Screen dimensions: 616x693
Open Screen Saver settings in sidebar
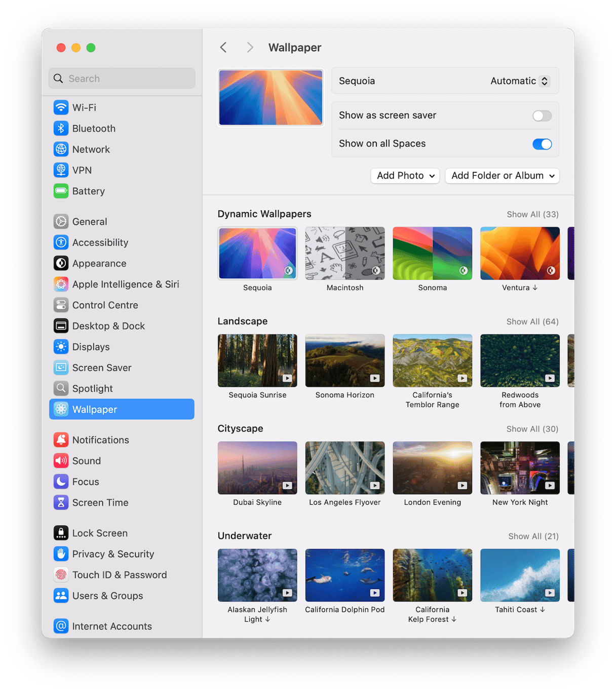pos(101,368)
